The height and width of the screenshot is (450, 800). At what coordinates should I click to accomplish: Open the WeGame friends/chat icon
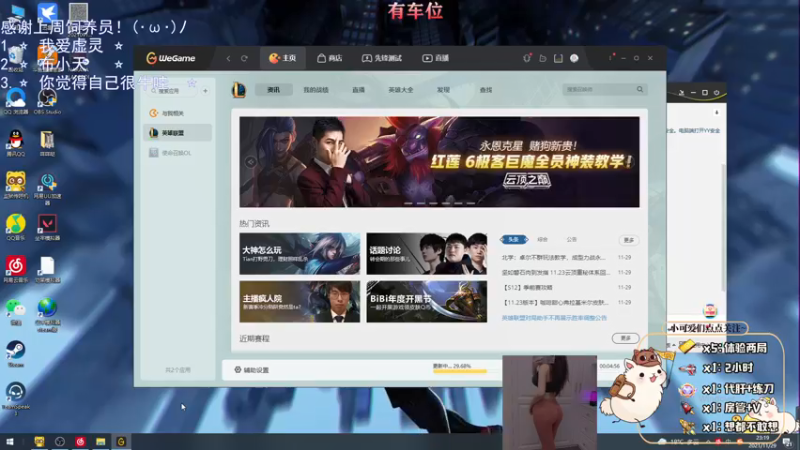(x=543, y=58)
